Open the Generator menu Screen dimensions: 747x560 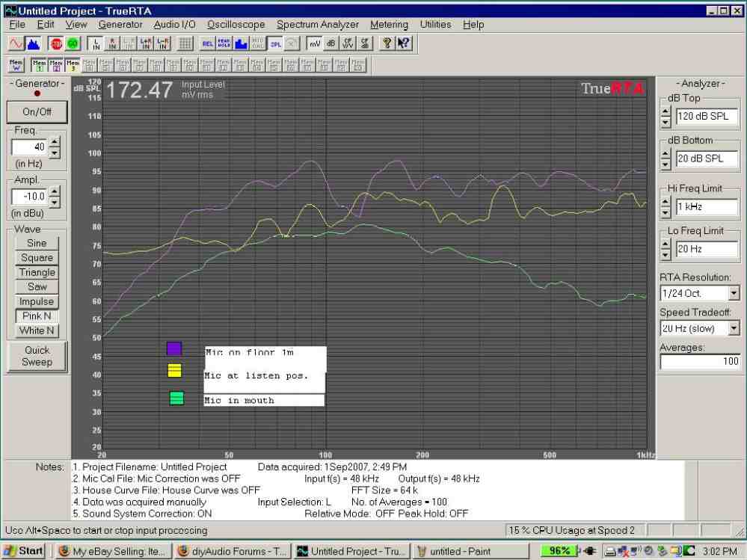point(120,24)
